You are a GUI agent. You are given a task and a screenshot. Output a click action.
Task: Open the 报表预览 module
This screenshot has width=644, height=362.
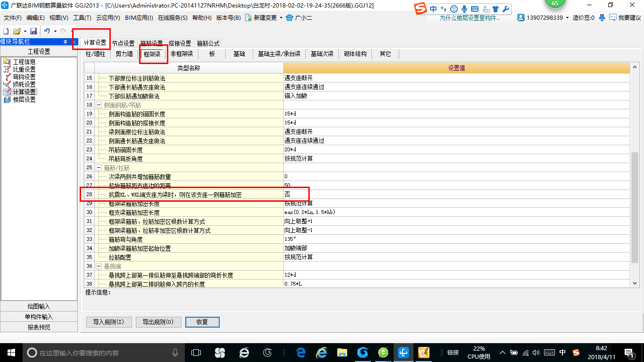pos(39,327)
